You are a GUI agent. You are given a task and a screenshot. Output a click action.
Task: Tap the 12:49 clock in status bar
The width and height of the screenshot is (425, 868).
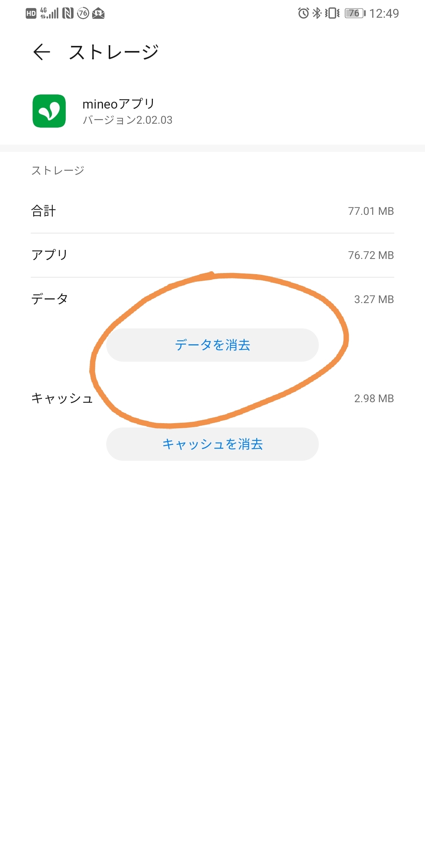click(x=384, y=13)
